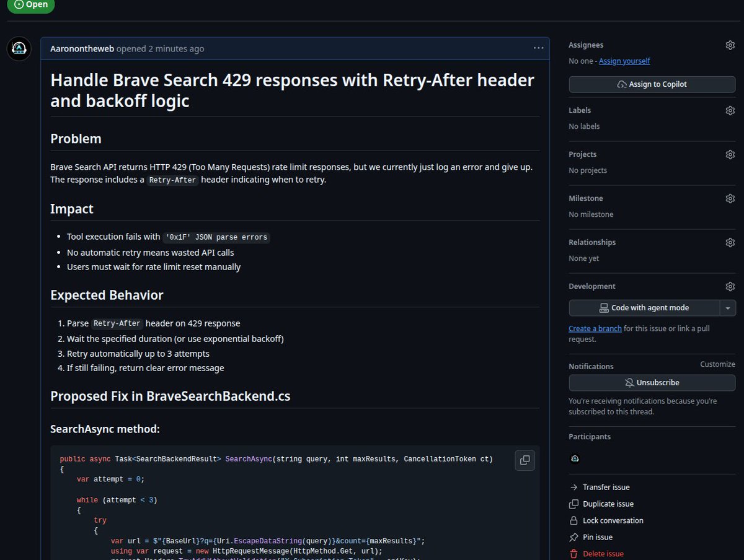Image resolution: width=744 pixels, height=560 pixels.
Task: Click 'No projects' text
Action: tap(588, 170)
